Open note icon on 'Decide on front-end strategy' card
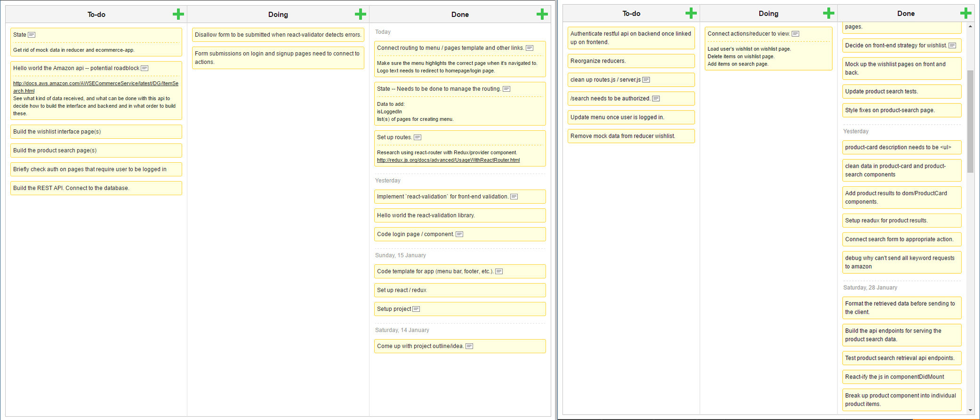The height and width of the screenshot is (420, 980). tap(952, 46)
